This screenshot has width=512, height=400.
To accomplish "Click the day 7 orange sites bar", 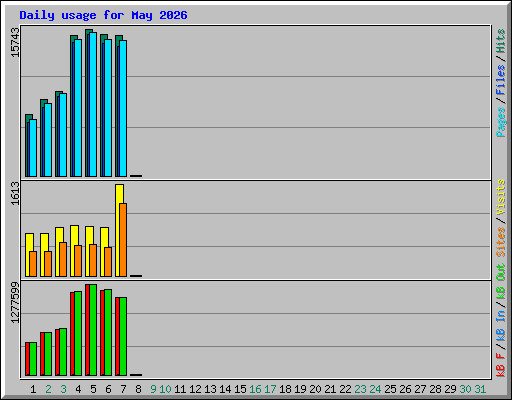I will [x=123, y=240].
